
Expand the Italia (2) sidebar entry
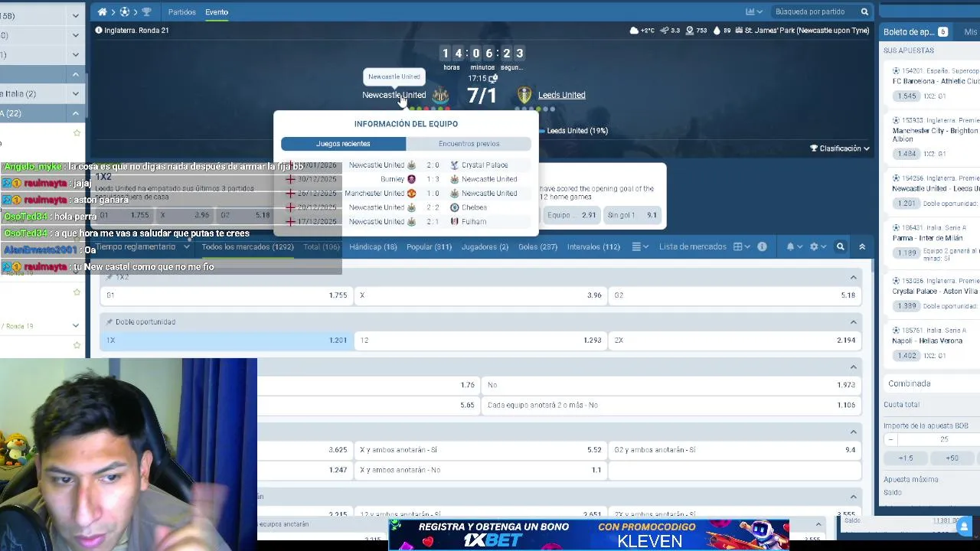(75, 93)
